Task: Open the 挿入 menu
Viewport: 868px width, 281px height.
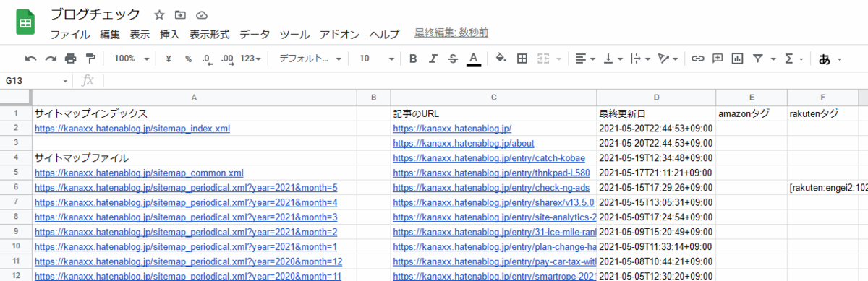Action: click(169, 34)
